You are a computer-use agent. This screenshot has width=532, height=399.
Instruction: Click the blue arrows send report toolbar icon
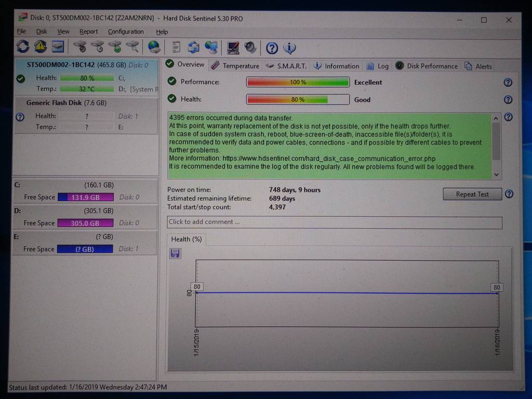click(193, 47)
